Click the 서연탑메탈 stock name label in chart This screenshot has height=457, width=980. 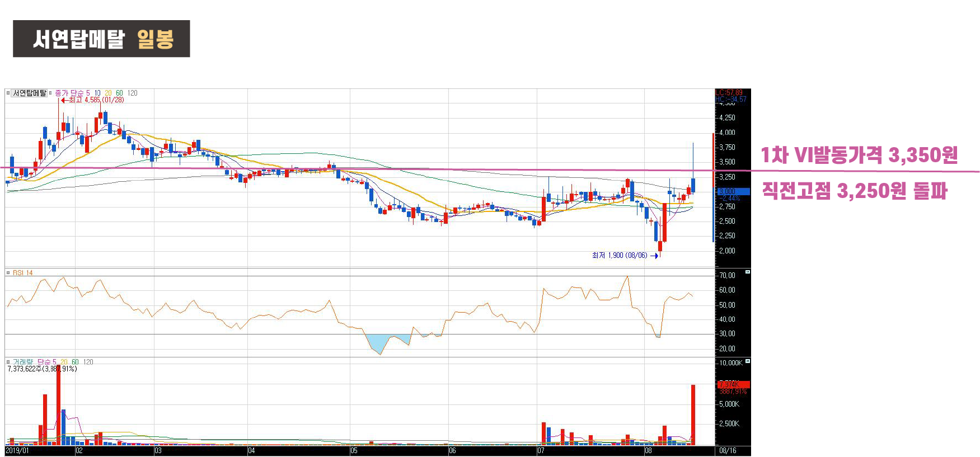(x=30, y=93)
